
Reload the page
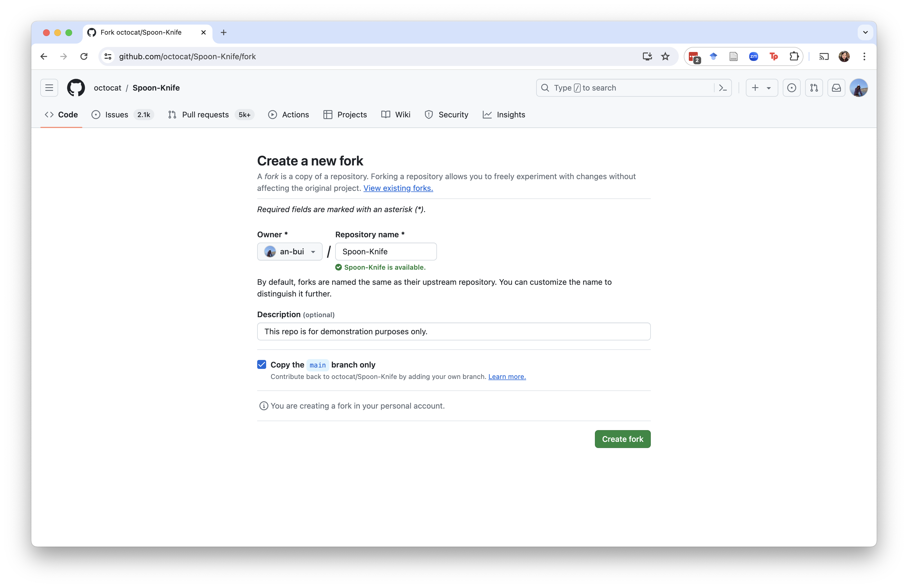[84, 56]
